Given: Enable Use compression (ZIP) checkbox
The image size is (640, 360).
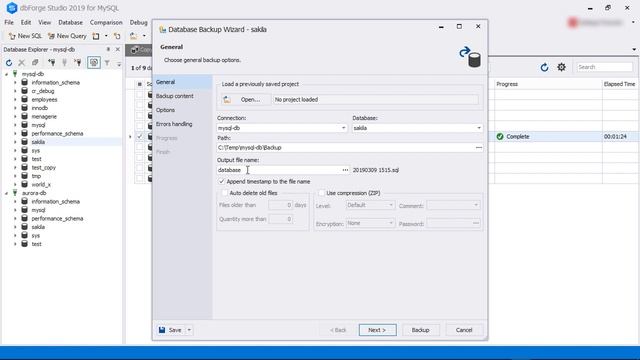Looking at the screenshot, I should 322,193.
